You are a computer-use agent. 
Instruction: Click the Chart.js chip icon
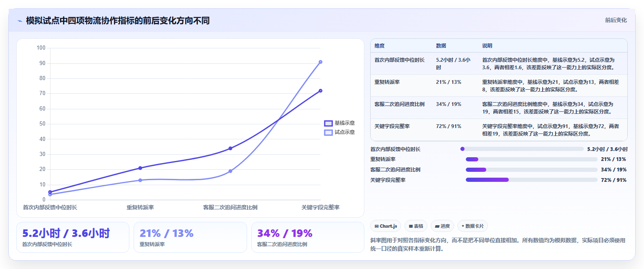(376, 226)
